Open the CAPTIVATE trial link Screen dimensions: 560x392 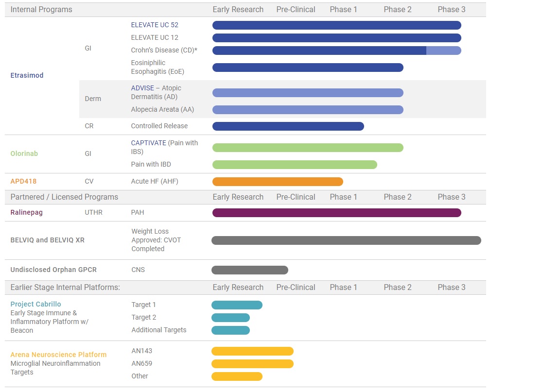pos(149,143)
